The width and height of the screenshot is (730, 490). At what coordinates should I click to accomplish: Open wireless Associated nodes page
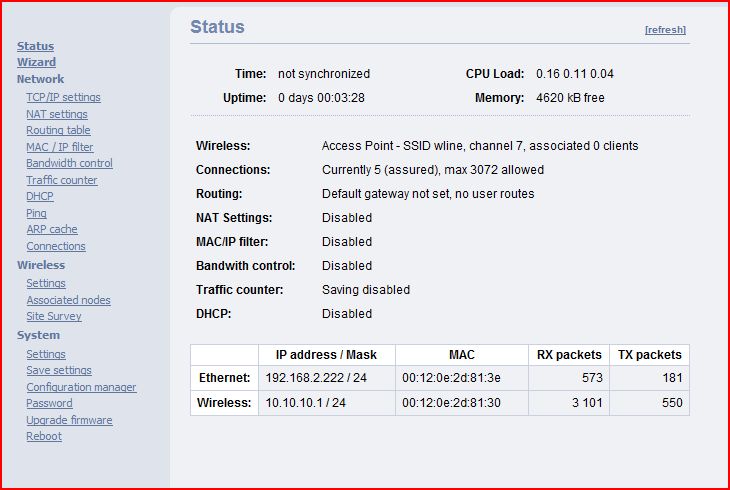tap(68, 300)
